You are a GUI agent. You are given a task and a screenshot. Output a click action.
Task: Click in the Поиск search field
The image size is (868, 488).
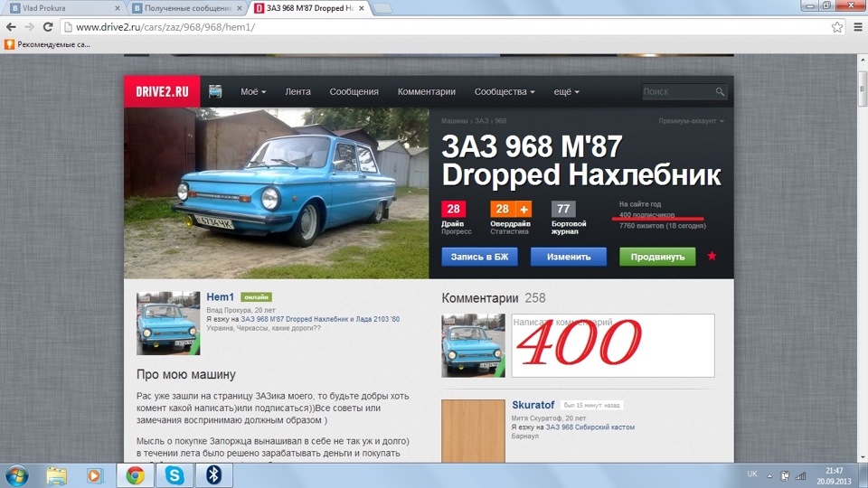pyautogui.click(x=678, y=92)
